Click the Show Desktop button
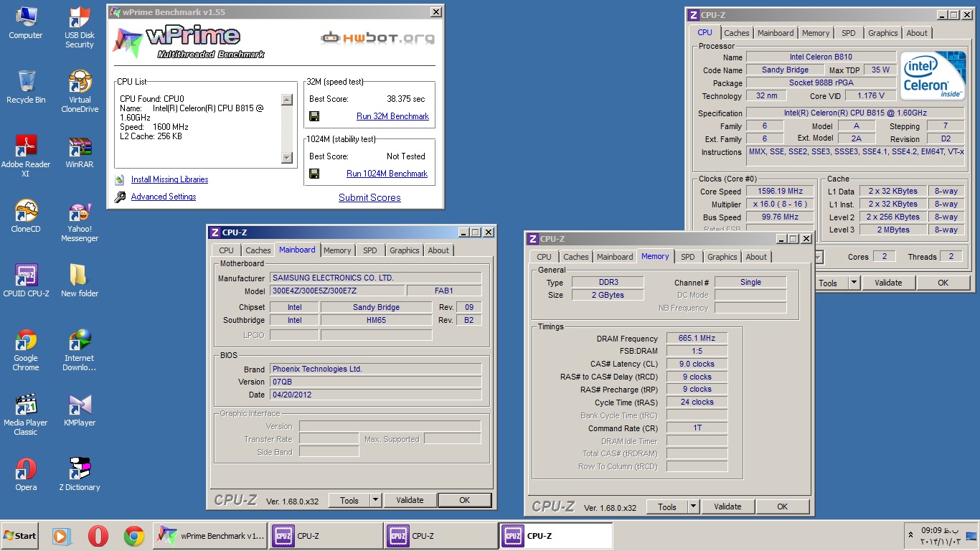This screenshot has height=551, width=980. coord(971,536)
